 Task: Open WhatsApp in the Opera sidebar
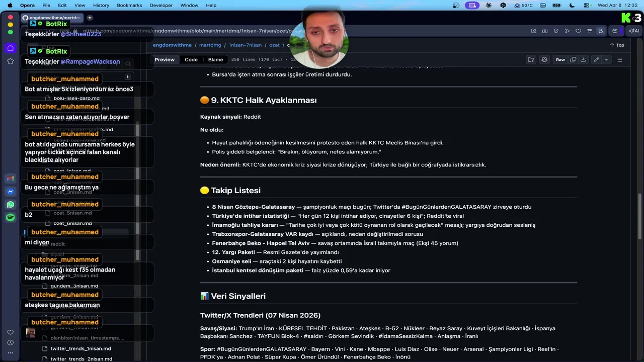(11, 205)
